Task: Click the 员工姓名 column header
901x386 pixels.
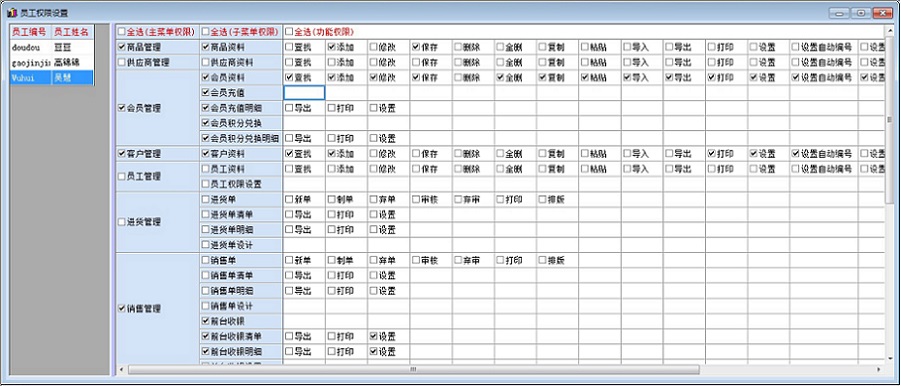Action: 72,32
